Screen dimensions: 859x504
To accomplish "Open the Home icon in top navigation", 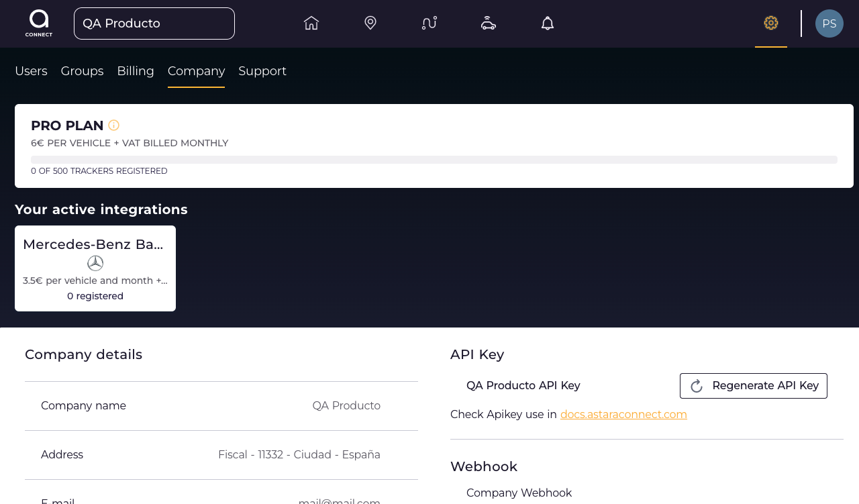I will pos(311,23).
